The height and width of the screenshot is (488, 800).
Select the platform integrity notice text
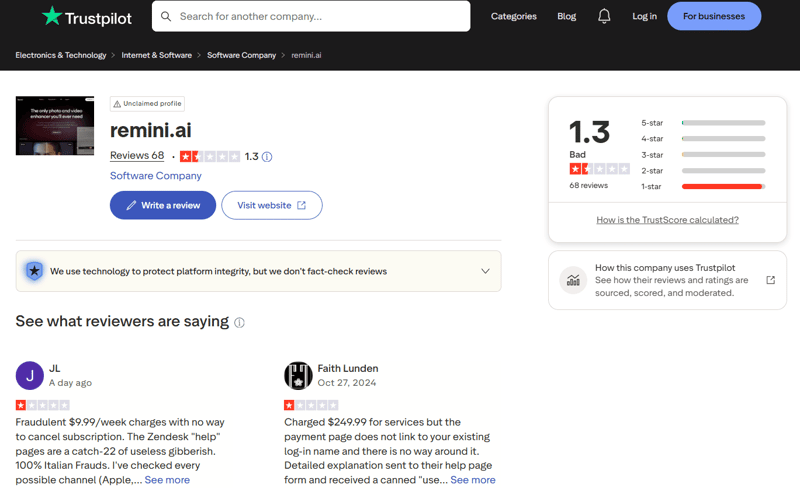point(218,271)
